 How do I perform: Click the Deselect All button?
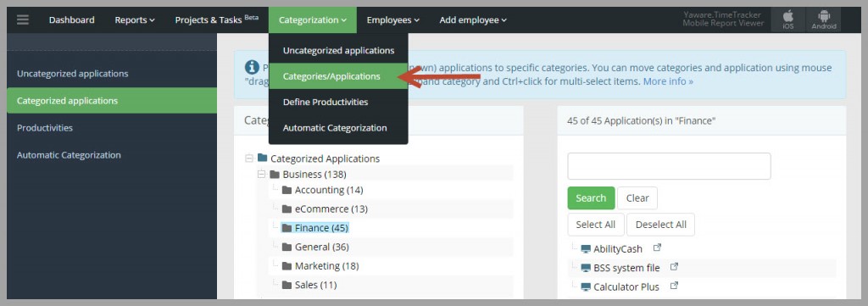coord(660,225)
